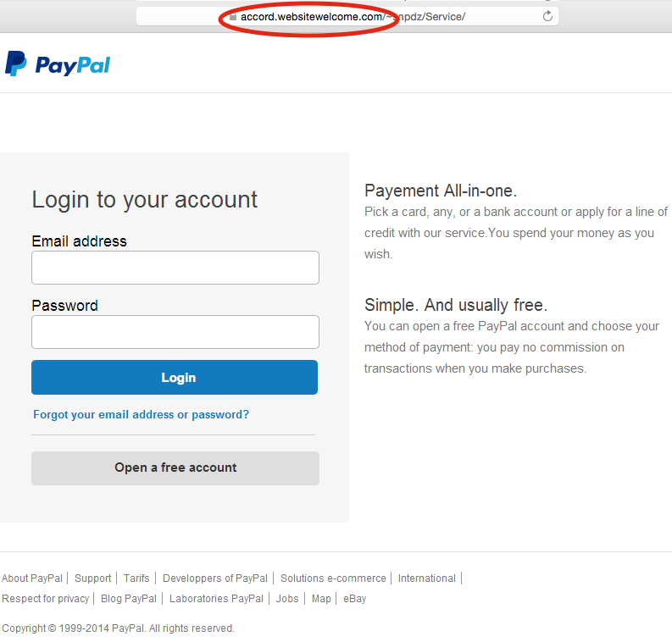This screenshot has height=642, width=672.
Task: Open Developpers of PayPal link
Action: 214,578
